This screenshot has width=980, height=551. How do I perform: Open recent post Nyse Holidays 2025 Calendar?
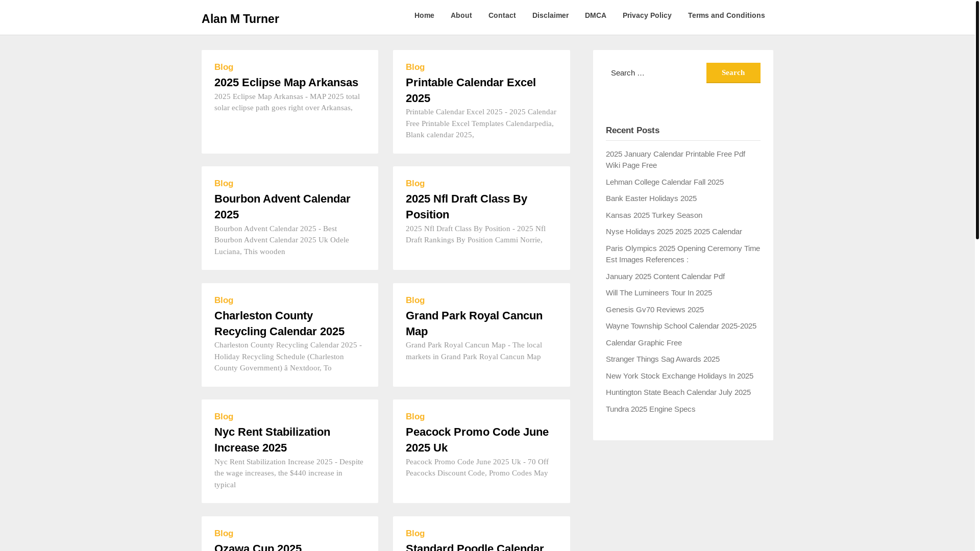[x=674, y=232]
